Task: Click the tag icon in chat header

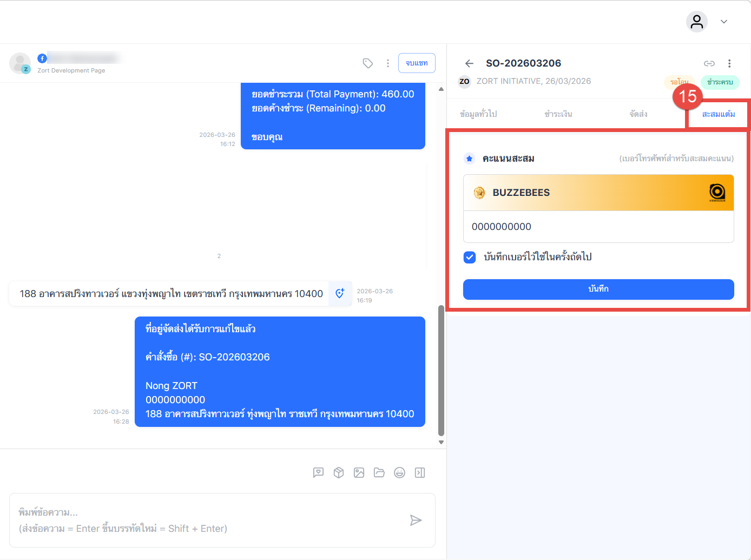Action: tap(368, 63)
